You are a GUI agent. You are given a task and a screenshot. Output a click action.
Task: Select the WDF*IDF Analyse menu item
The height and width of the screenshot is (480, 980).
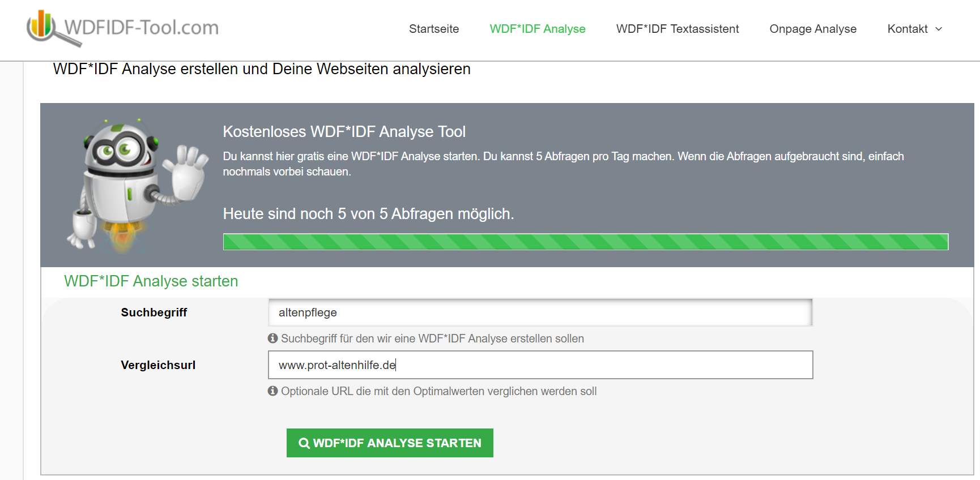[x=538, y=29]
